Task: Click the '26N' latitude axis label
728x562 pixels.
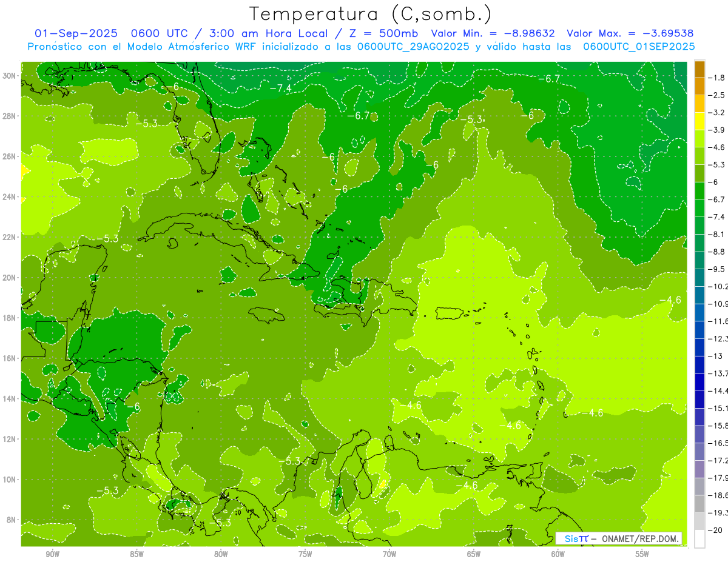Action: [x=9, y=156]
